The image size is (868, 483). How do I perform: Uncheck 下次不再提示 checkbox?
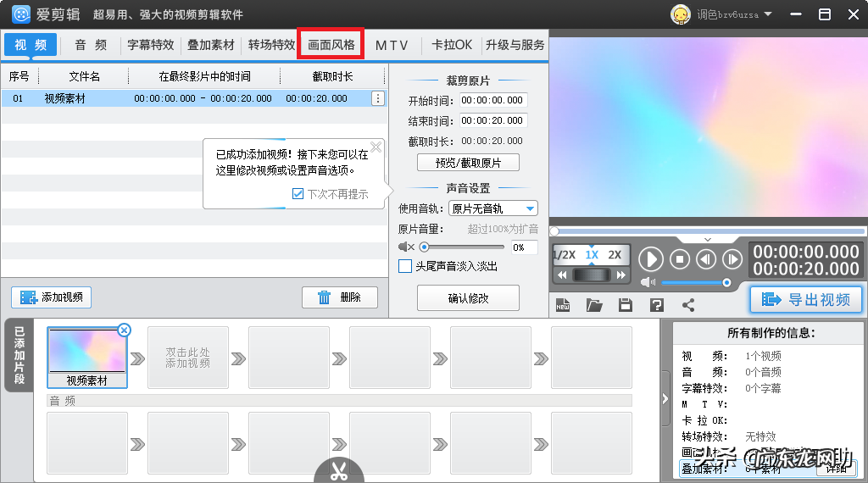[298, 194]
